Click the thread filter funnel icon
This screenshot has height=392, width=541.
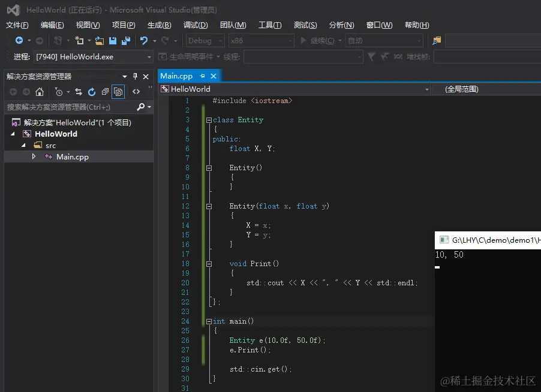(x=372, y=56)
